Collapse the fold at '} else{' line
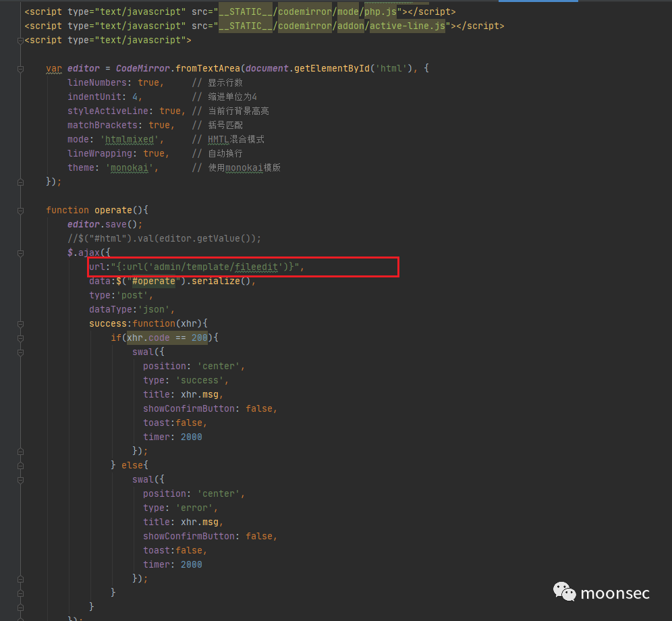This screenshot has height=621, width=672. 20,466
